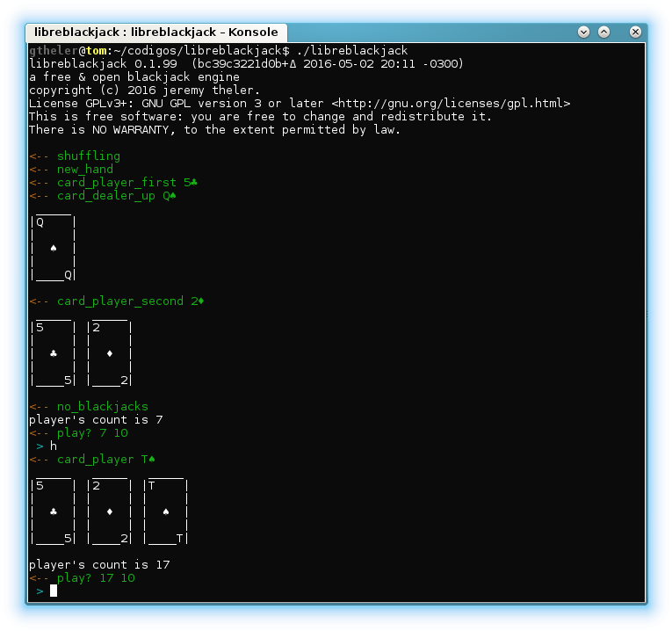Image resolution: width=672 pixels, height=631 pixels.
Task: Click the 'card_player_first 5♣' message line
Action: point(113,183)
